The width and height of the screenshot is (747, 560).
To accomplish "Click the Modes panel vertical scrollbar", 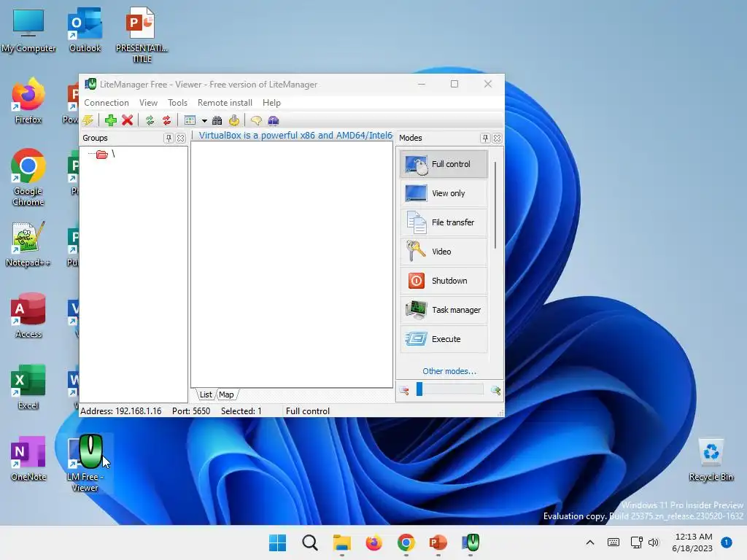I will click(x=495, y=205).
